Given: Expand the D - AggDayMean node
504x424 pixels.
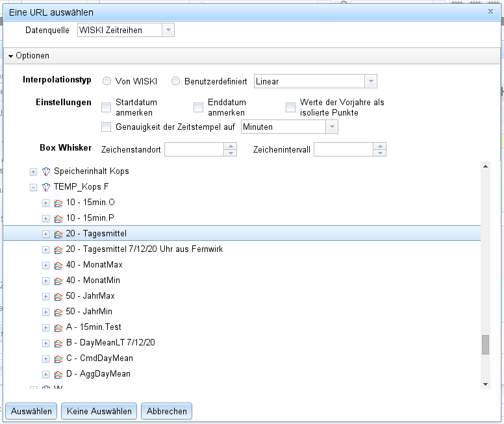Looking at the screenshot, I should [x=45, y=375].
